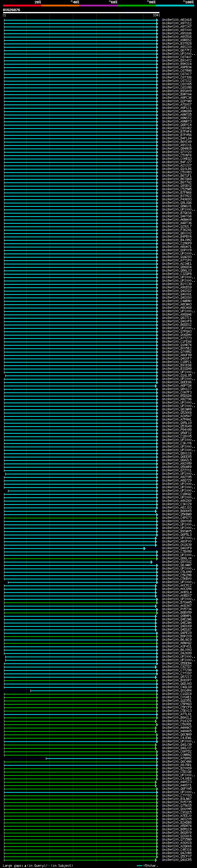Click label UniRef100_C3KJY6

pos(177,443)
